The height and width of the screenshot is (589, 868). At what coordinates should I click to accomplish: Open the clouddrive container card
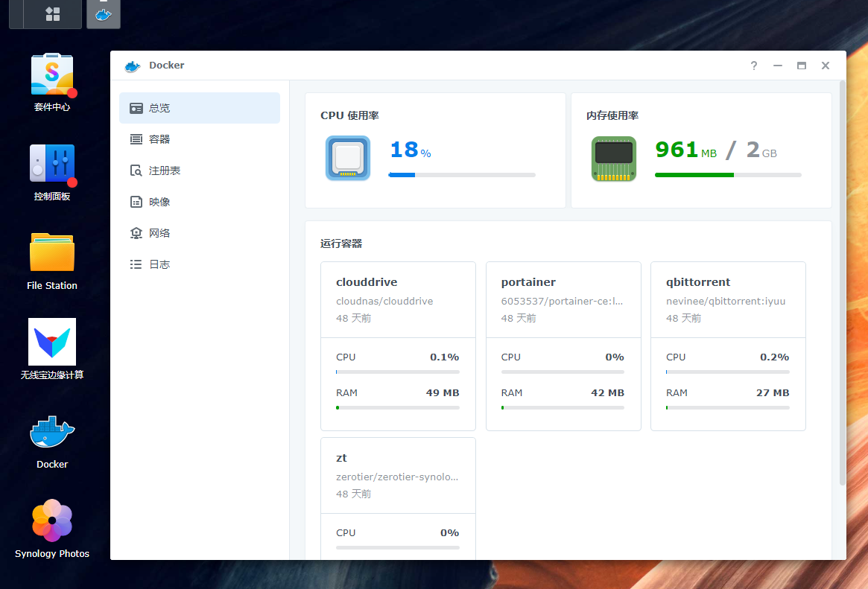[x=398, y=299]
